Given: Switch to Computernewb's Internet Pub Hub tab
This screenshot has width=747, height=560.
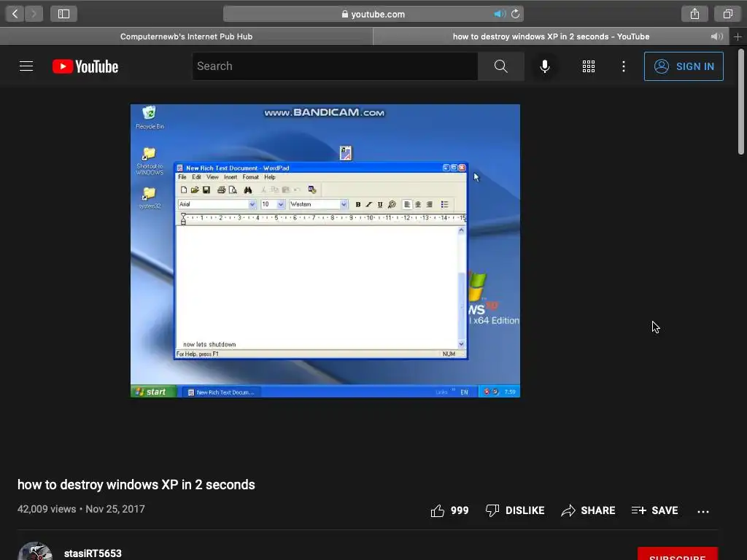Looking at the screenshot, I should [x=186, y=36].
